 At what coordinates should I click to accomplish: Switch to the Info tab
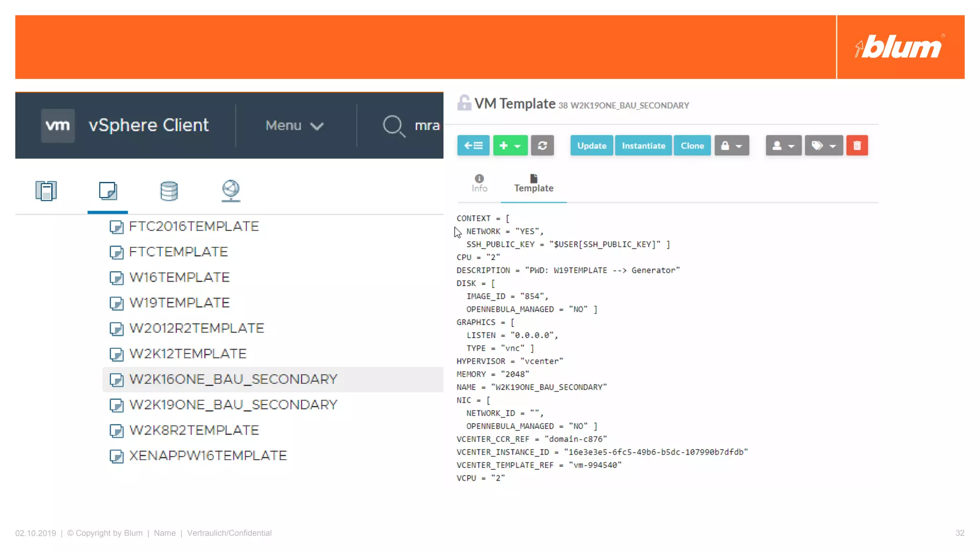pos(479,184)
